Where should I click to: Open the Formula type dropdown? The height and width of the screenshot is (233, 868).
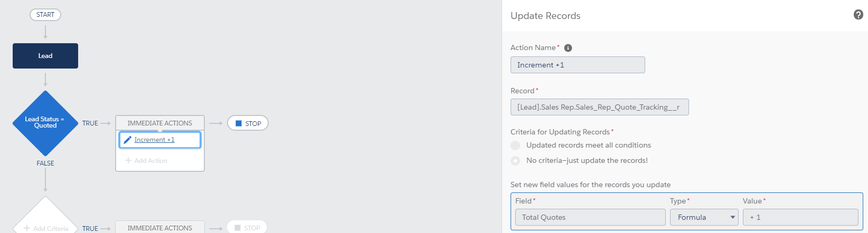click(704, 217)
